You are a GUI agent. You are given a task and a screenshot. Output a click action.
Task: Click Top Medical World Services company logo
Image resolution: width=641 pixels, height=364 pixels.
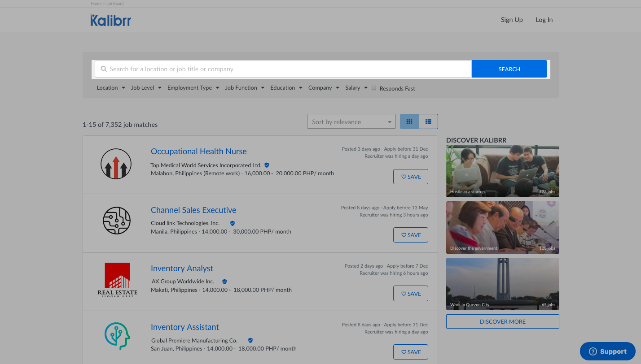pyautogui.click(x=116, y=164)
